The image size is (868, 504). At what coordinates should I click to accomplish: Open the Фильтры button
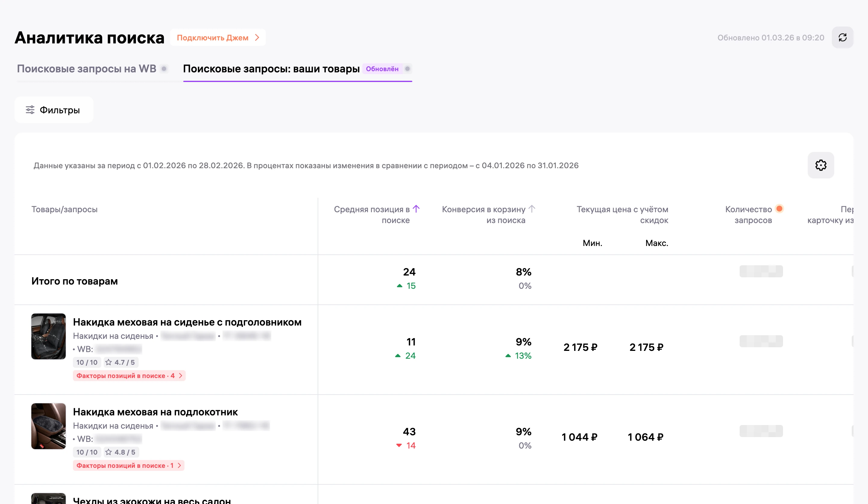[x=54, y=110]
